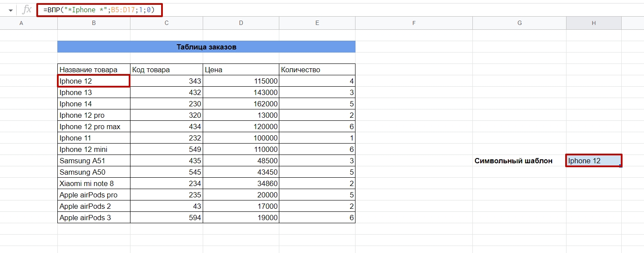Select price cell 143000
This screenshot has height=253, width=644.
[x=241, y=92]
